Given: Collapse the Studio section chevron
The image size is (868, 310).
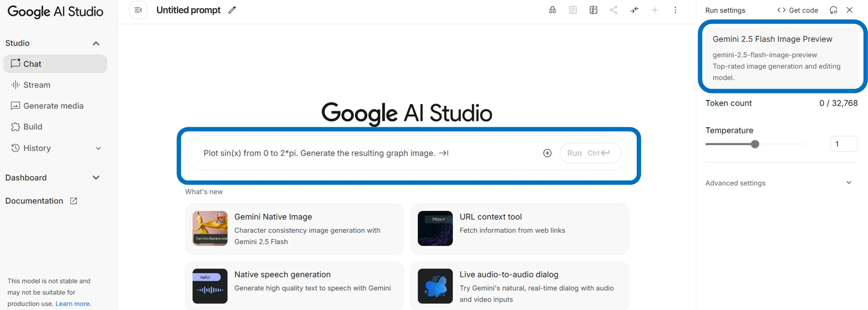Looking at the screenshot, I should click(x=96, y=44).
